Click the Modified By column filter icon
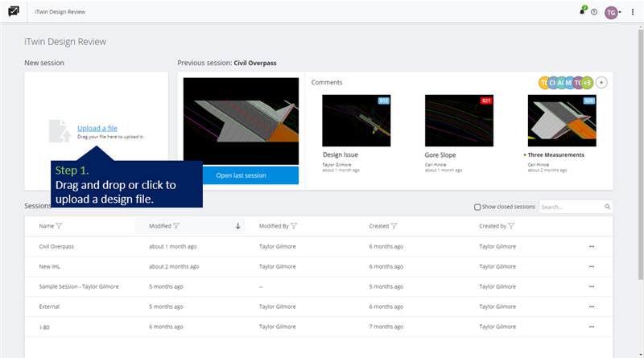Image resolution: width=644 pixels, height=358 pixels. point(295,226)
